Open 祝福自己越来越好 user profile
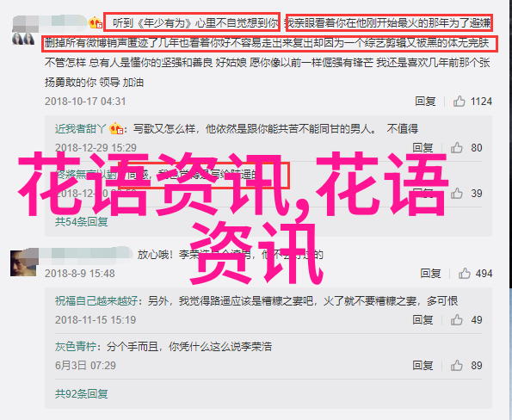Image resolution: width=512 pixels, height=420 pixels. pyautogui.click(x=96, y=300)
